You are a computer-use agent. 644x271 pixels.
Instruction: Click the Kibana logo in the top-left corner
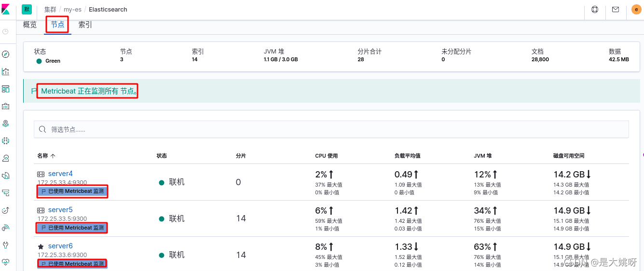(6, 9)
